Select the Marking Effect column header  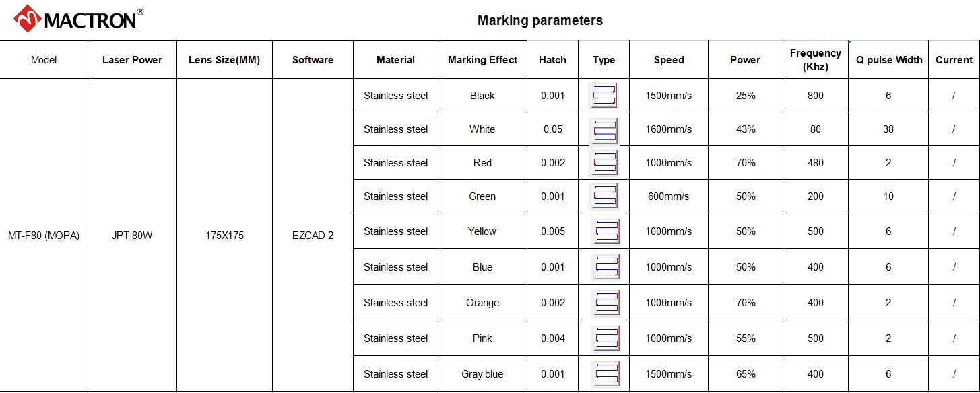[x=482, y=60]
